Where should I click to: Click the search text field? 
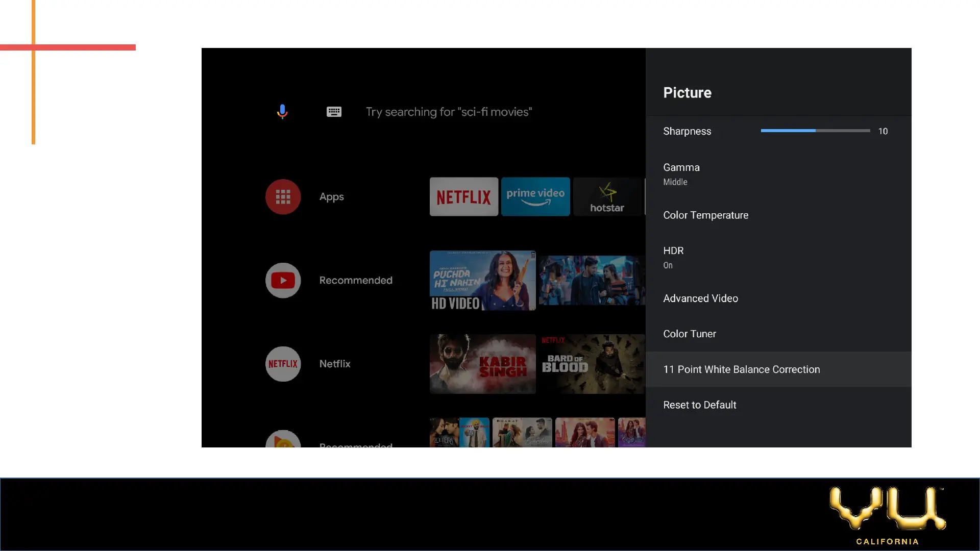coord(449,112)
